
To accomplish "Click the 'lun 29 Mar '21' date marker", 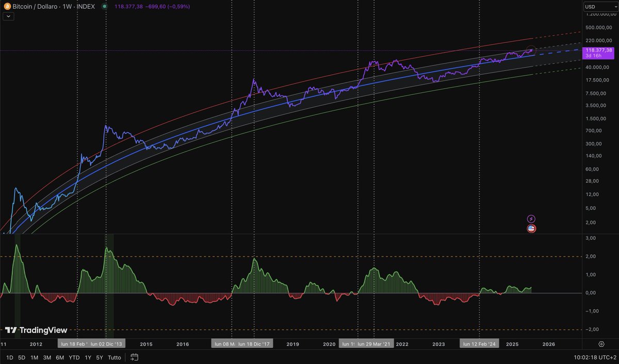I will coord(375,344).
